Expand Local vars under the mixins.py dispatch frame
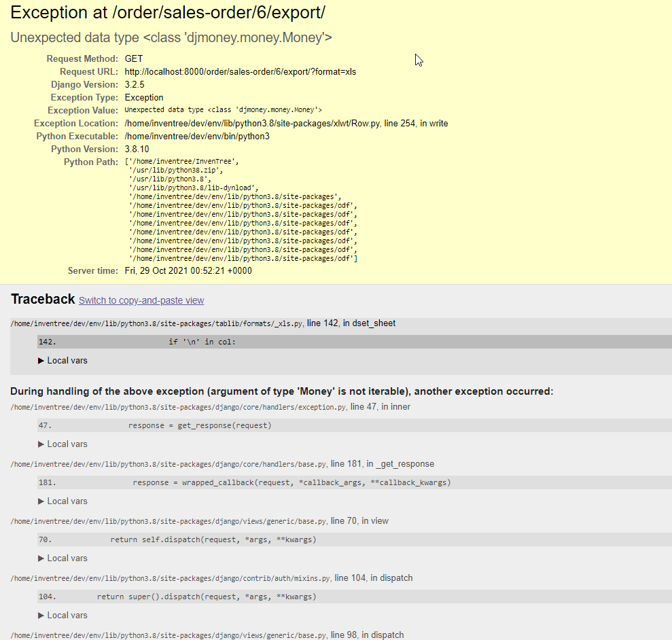Image resolution: width=672 pixels, height=640 pixels. tap(63, 615)
